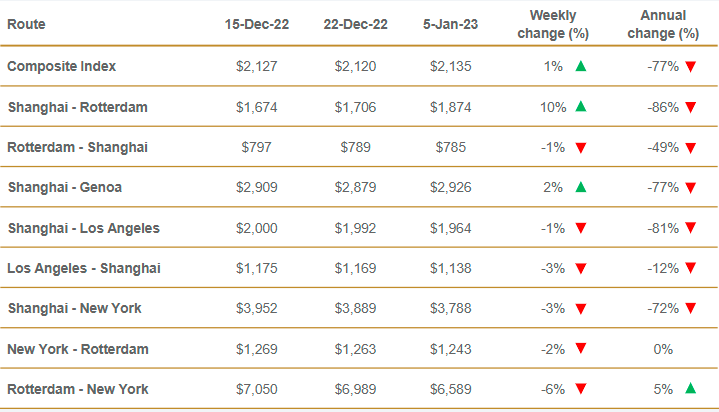719x412 pixels.
Task: Select the Shanghai - Rotterdam route label
Action: (x=76, y=106)
